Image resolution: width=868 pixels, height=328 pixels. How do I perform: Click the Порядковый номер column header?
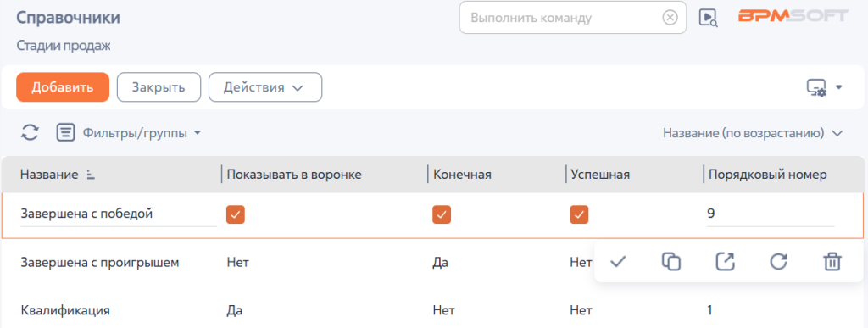(768, 175)
